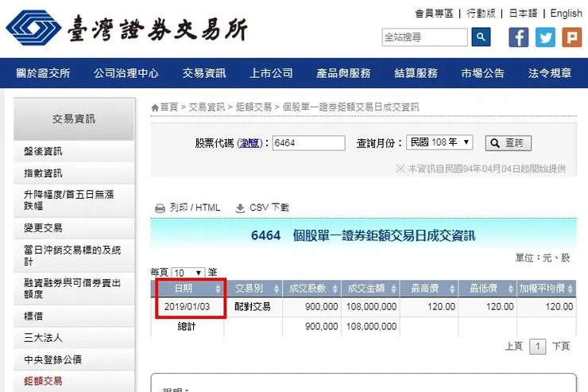Click page number 1 button
Image resolution: width=588 pixels, height=392 pixels.
point(537,346)
